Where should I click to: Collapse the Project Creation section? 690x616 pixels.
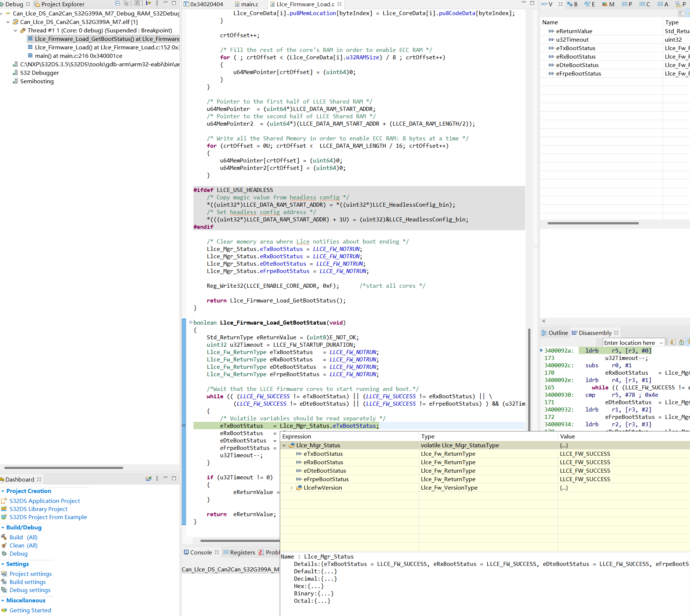3,491
